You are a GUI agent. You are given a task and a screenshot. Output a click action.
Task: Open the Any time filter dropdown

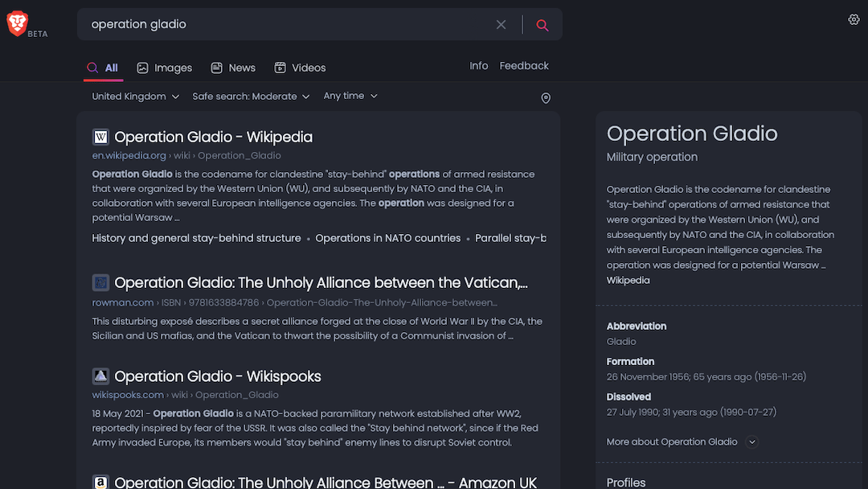350,96
